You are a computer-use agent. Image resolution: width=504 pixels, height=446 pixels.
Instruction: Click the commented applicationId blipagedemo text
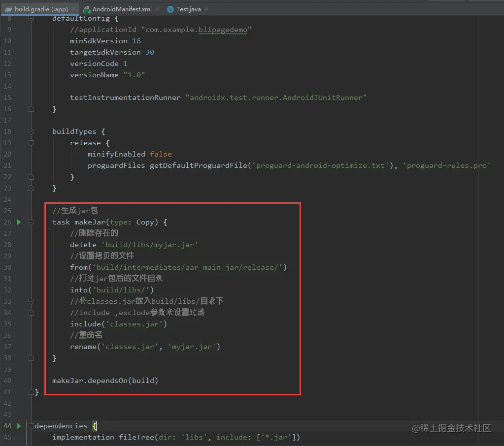(x=223, y=30)
